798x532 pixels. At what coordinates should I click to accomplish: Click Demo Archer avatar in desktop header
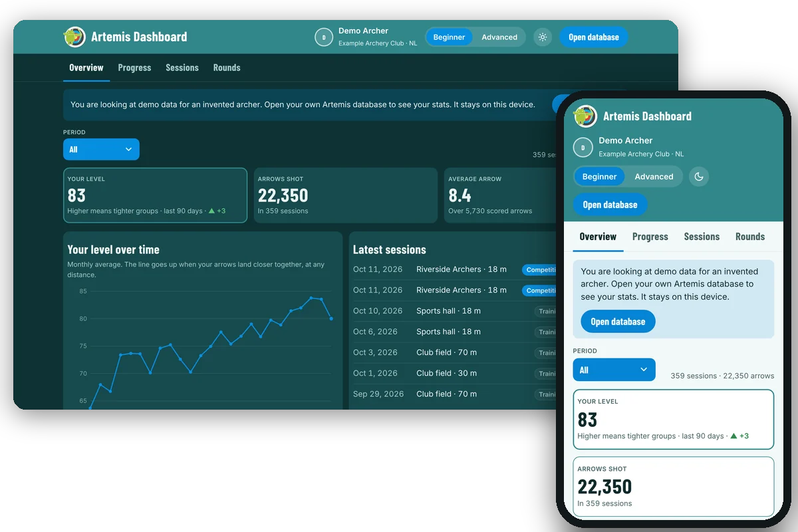[324, 37]
